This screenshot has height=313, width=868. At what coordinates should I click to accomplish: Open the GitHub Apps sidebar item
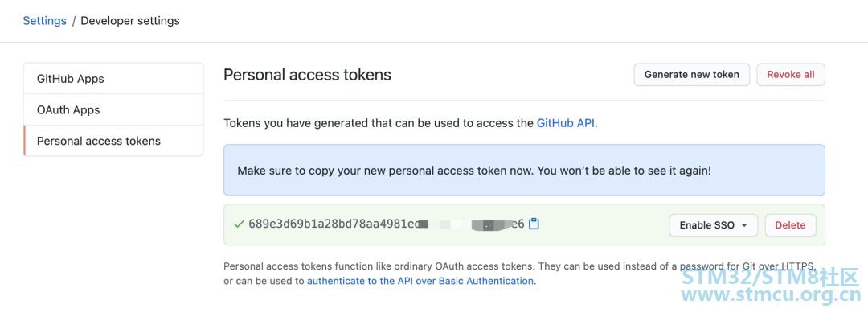(113, 79)
